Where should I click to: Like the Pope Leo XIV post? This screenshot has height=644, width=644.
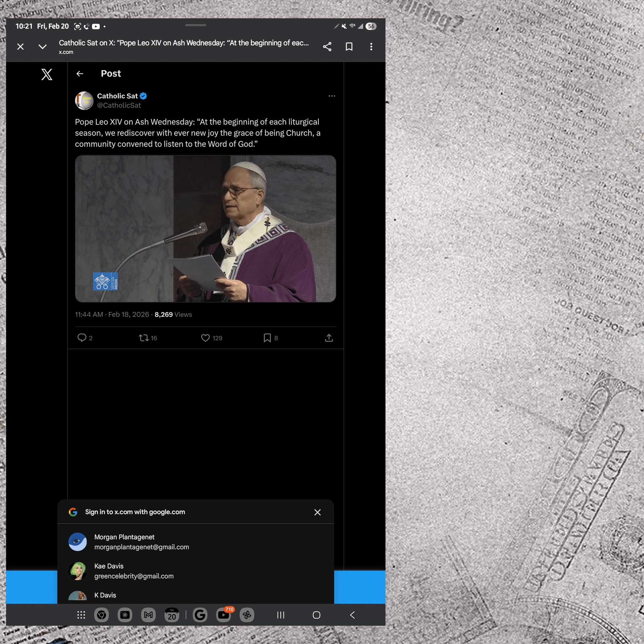click(206, 338)
